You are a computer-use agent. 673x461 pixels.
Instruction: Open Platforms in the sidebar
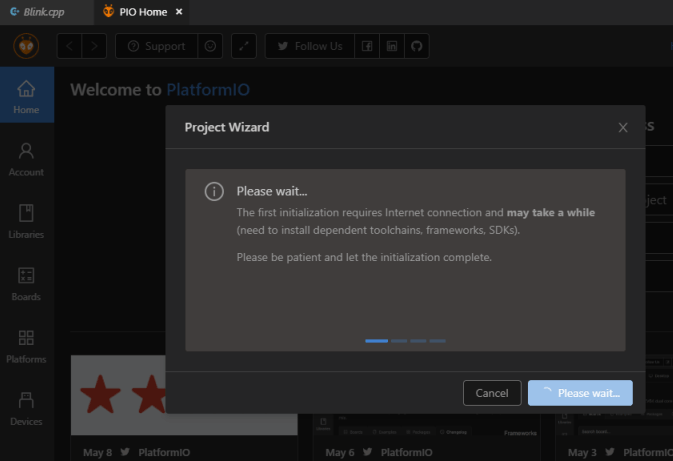[x=26, y=345]
